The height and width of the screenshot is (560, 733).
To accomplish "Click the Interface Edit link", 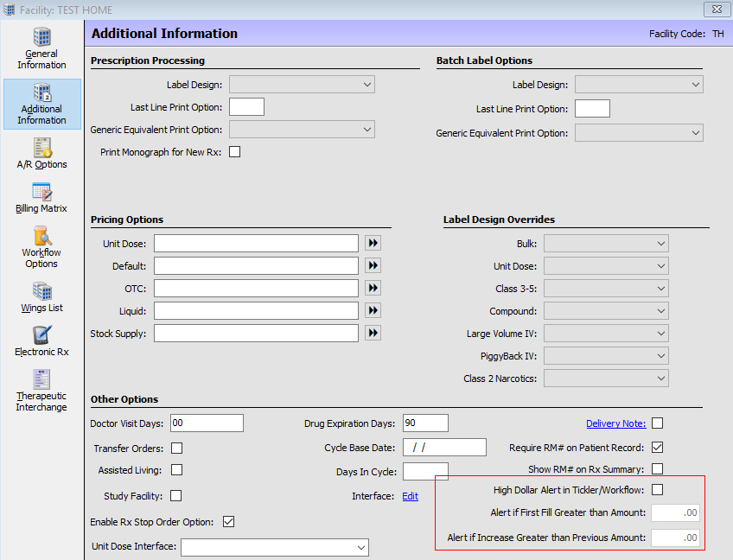I will tap(410, 496).
